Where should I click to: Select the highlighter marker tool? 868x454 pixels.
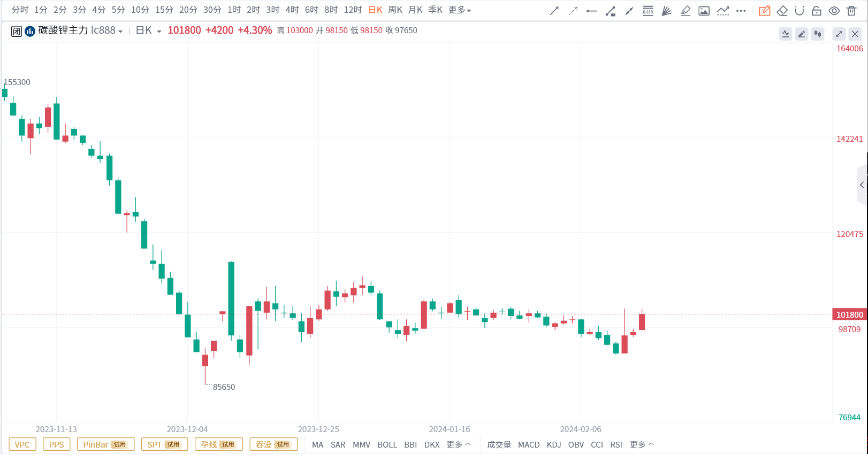686,11
